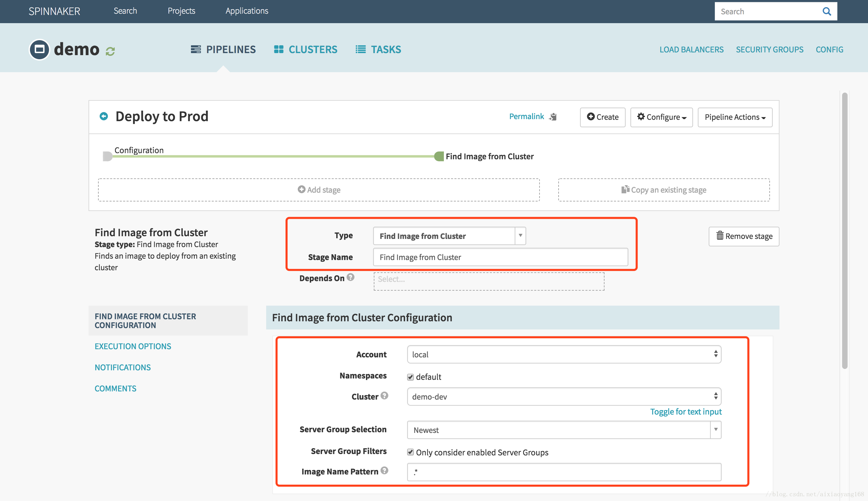This screenshot has width=868, height=501.
Task: Refresh the demo application data
Action: click(110, 51)
